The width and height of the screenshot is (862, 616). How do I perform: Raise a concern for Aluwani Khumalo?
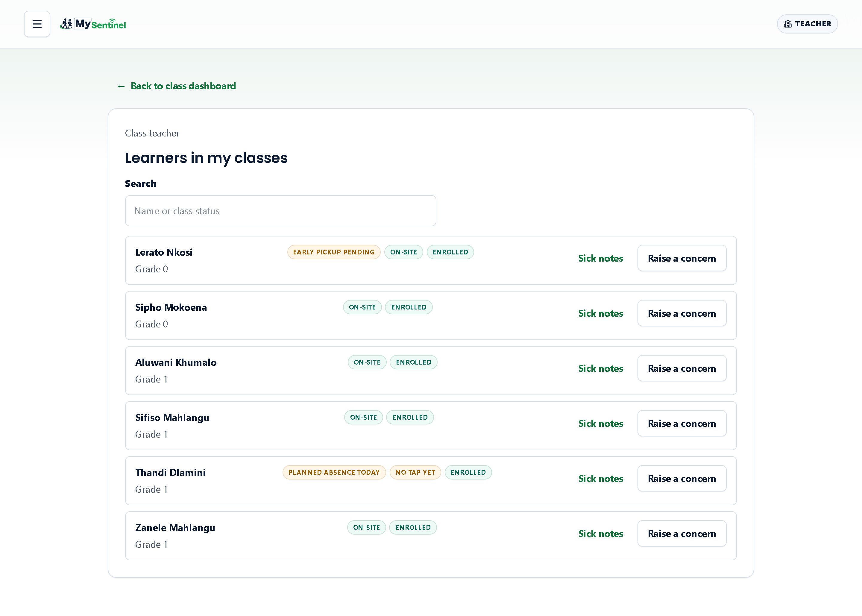coord(682,368)
